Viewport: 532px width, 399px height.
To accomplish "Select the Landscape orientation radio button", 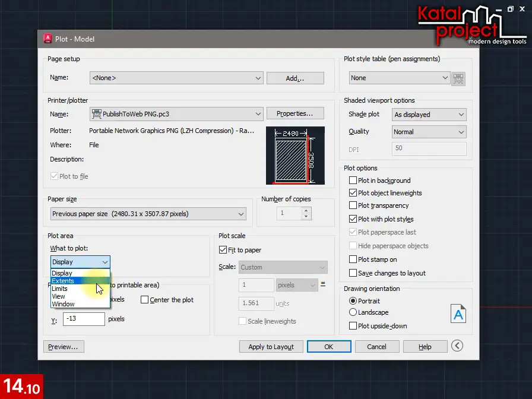I will [x=353, y=312].
